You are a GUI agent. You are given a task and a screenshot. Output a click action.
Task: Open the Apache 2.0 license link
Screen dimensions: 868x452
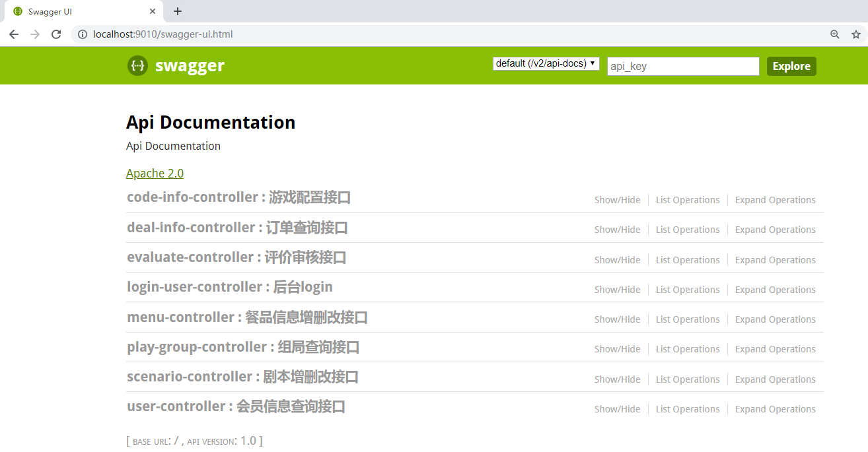pos(155,173)
